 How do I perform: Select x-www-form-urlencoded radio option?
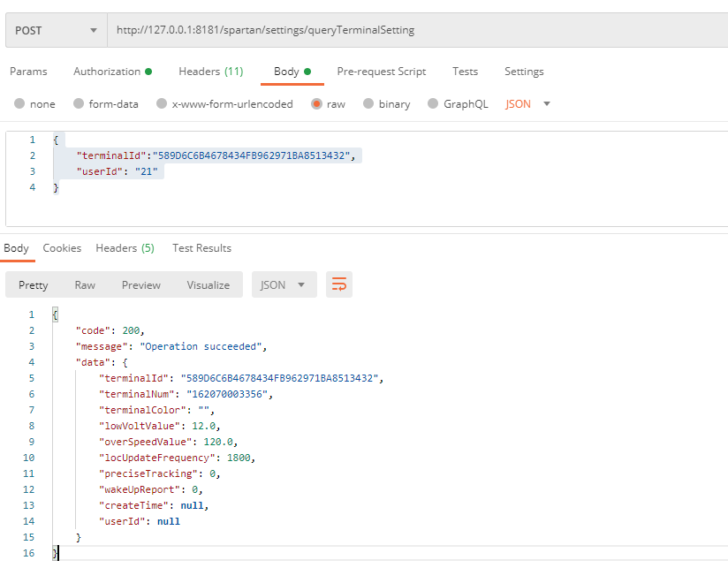coord(162,104)
